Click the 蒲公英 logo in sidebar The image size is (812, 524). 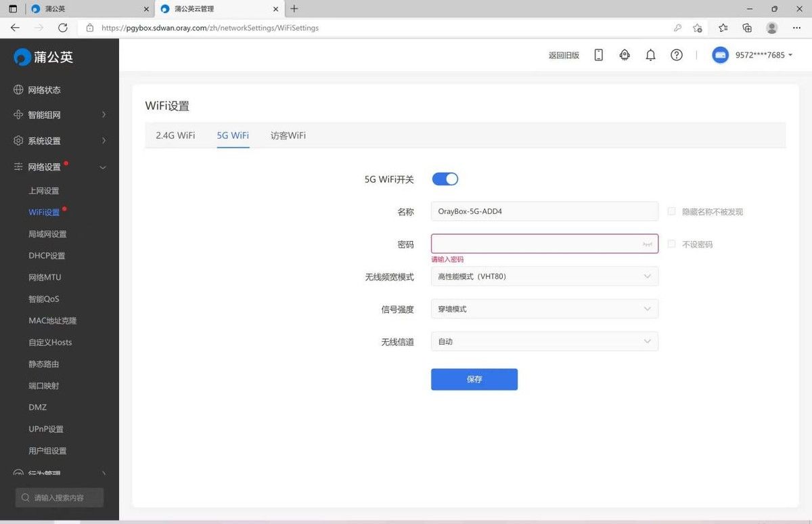(43, 57)
